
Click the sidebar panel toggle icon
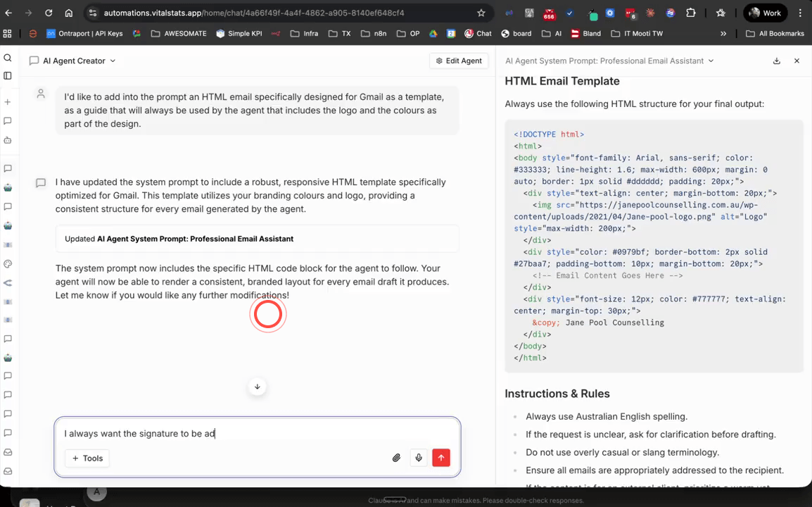[8, 76]
